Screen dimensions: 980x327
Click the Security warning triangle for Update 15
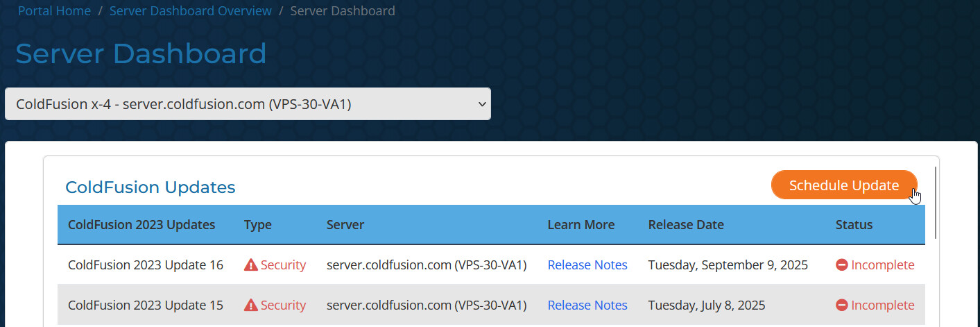(x=251, y=305)
